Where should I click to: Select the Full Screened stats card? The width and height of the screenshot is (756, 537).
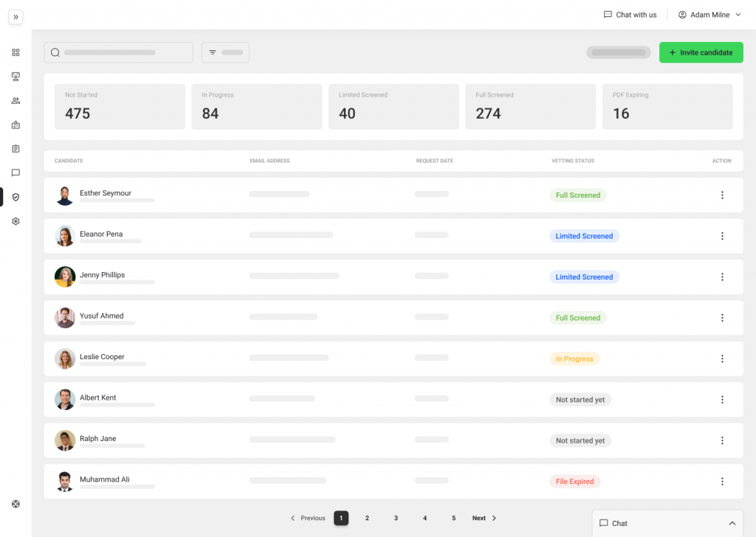[x=530, y=107]
